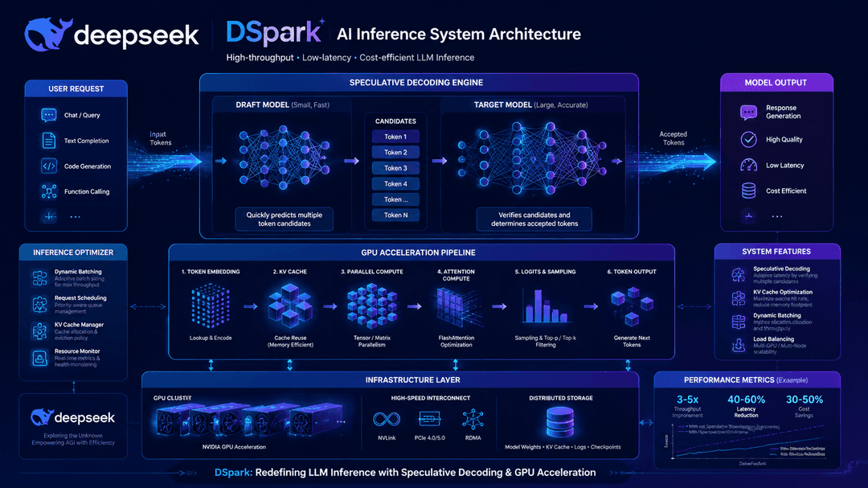This screenshot has width=868, height=488.
Task: Select the PERFORMANCE METRICS header
Action: pyautogui.click(x=746, y=380)
